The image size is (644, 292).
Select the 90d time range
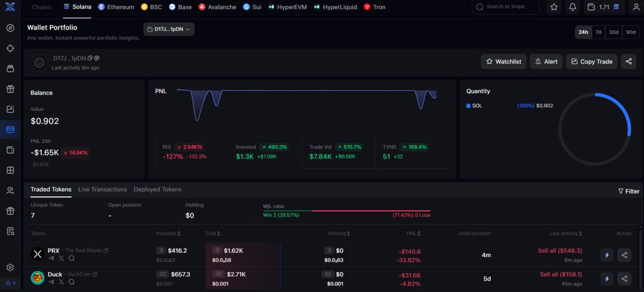coord(631,32)
